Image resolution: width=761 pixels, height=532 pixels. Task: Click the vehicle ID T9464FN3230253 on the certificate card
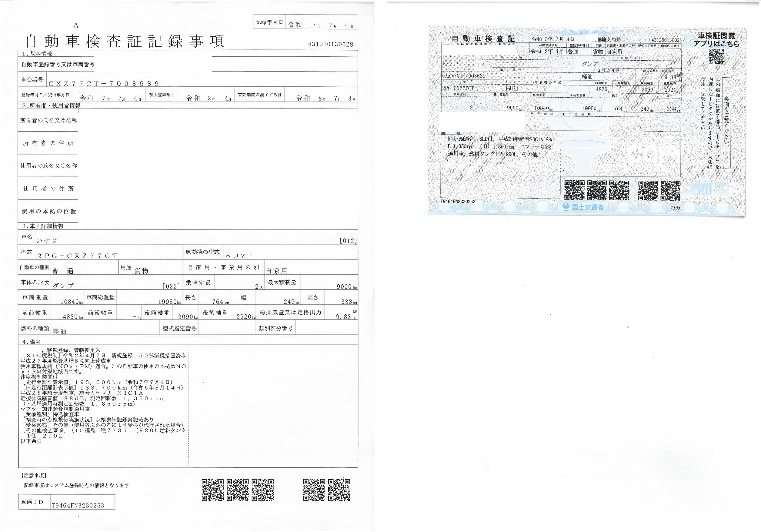pyautogui.click(x=457, y=202)
